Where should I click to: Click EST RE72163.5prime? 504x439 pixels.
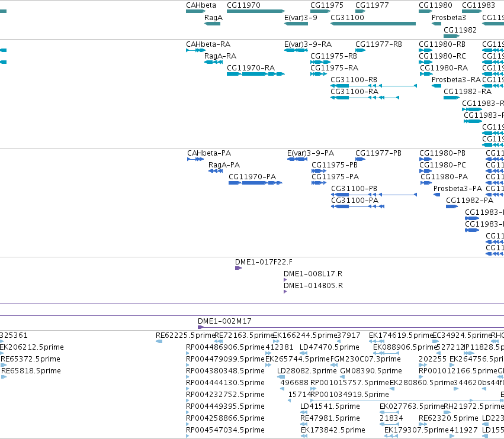point(219,341)
